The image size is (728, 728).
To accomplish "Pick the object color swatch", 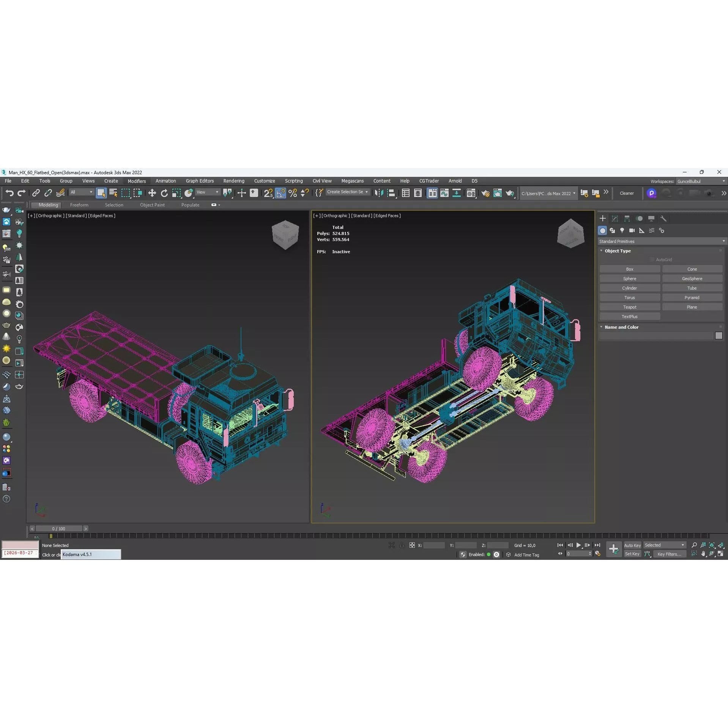I will click(x=719, y=336).
